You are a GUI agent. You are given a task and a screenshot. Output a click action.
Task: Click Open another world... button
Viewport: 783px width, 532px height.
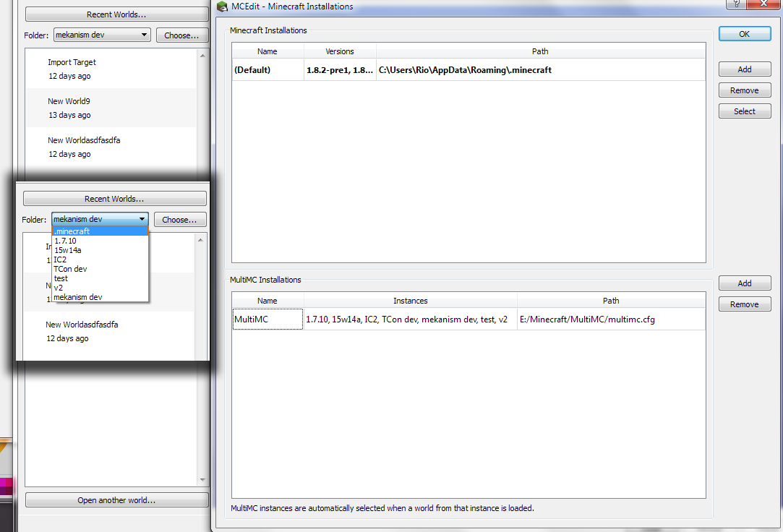coord(117,500)
